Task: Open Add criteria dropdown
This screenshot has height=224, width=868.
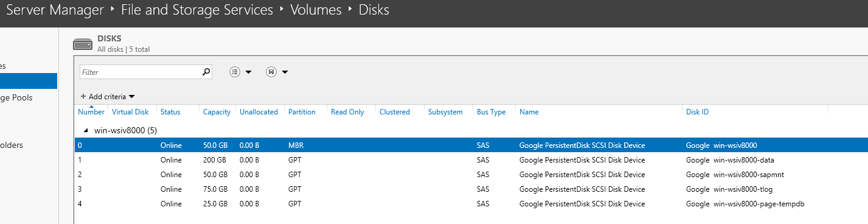Action: pyautogui.click(x=107, y=96)
